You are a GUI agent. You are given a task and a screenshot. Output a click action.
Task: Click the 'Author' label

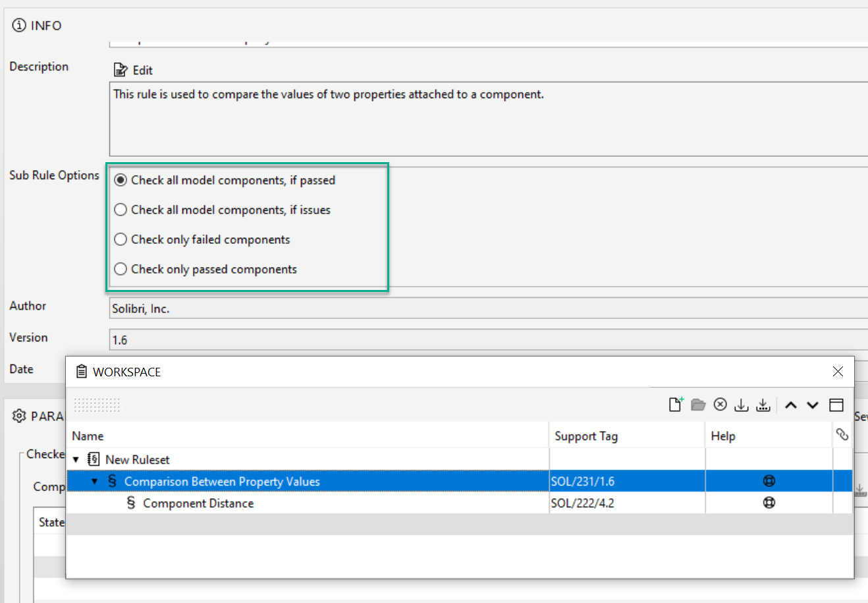(28, 306)
